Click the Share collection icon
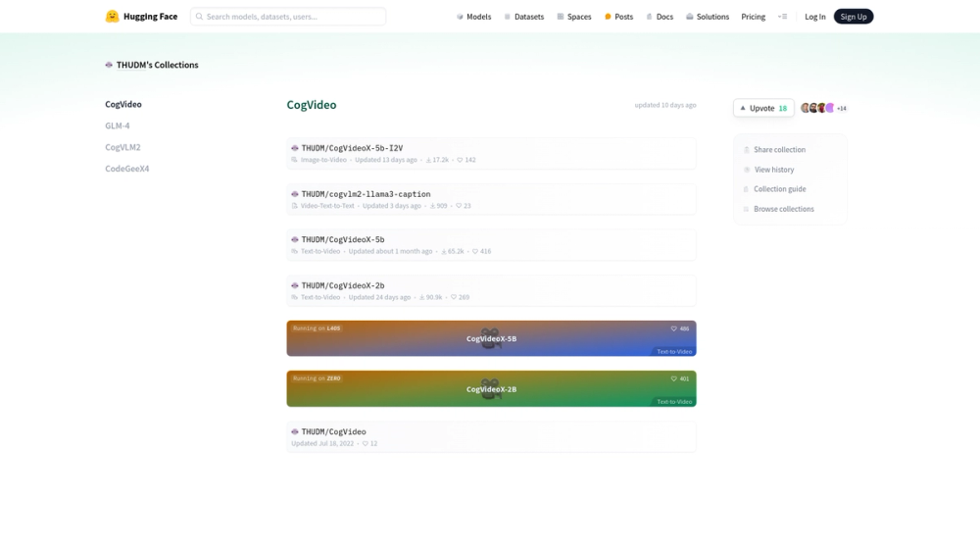Screen dimensions: 980x552 pyautogui.click(x=746, y=150)
